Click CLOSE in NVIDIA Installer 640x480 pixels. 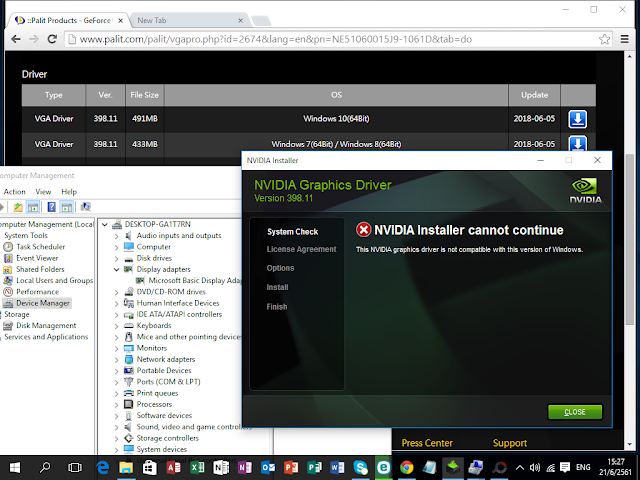[575, 412]
